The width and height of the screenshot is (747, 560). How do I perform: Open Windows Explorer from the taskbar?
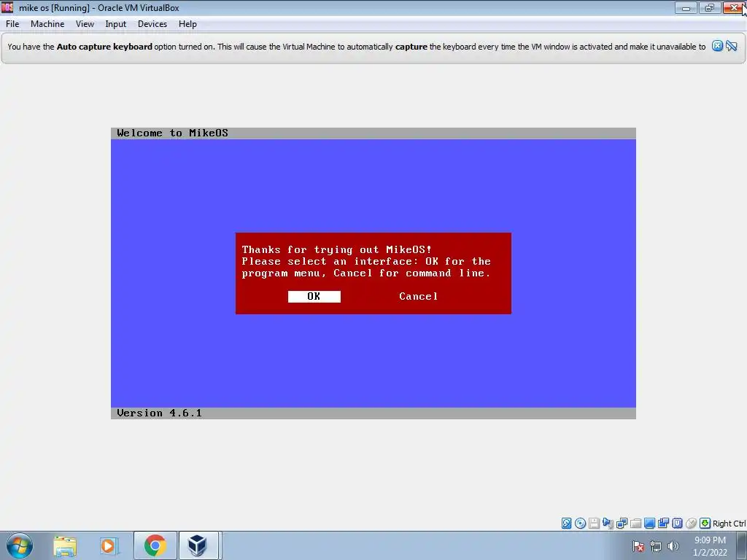[x=65, y=545]
